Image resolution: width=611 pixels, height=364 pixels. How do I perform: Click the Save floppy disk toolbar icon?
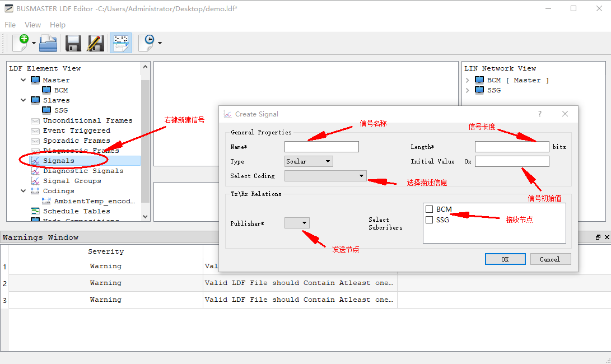(73, 43)
